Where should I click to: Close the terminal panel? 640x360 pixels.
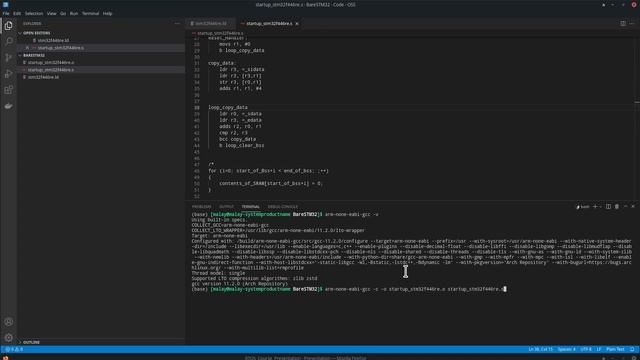click(x=633, y=207)
